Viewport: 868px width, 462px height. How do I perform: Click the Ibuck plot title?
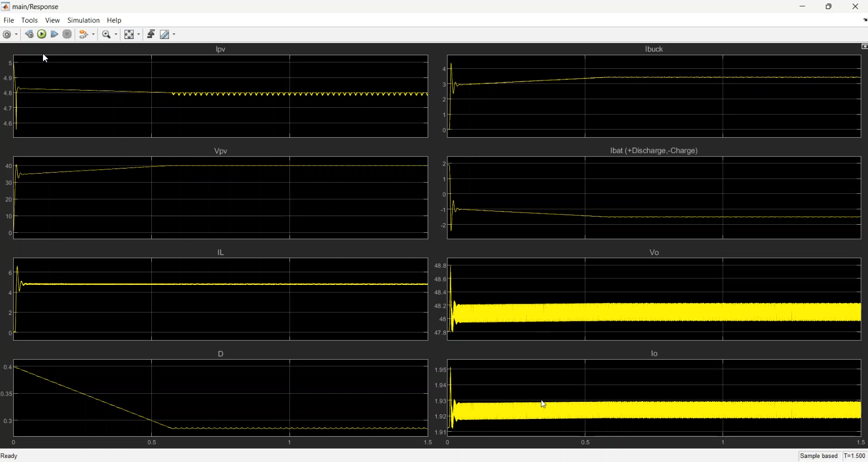click(x=654, y=49)
